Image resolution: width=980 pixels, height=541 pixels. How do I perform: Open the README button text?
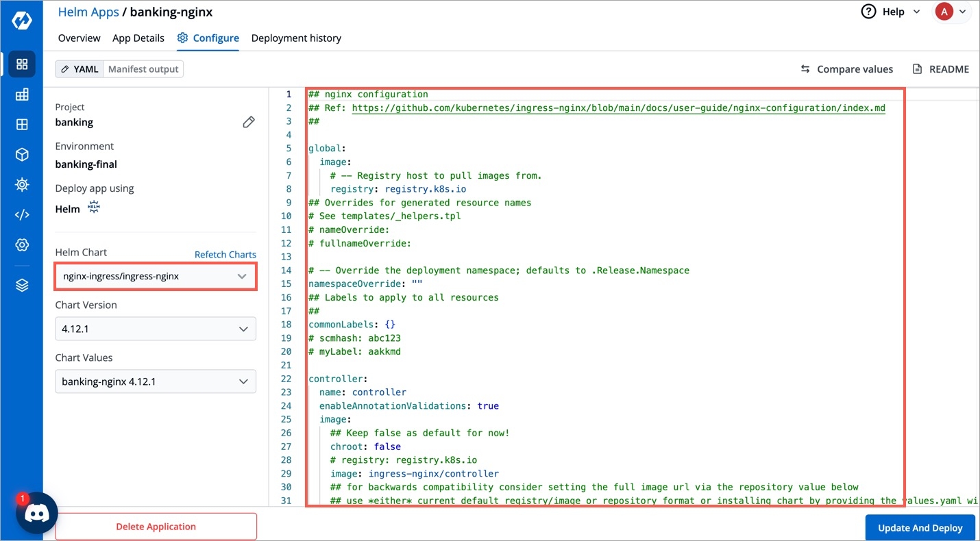pos(949,69)
